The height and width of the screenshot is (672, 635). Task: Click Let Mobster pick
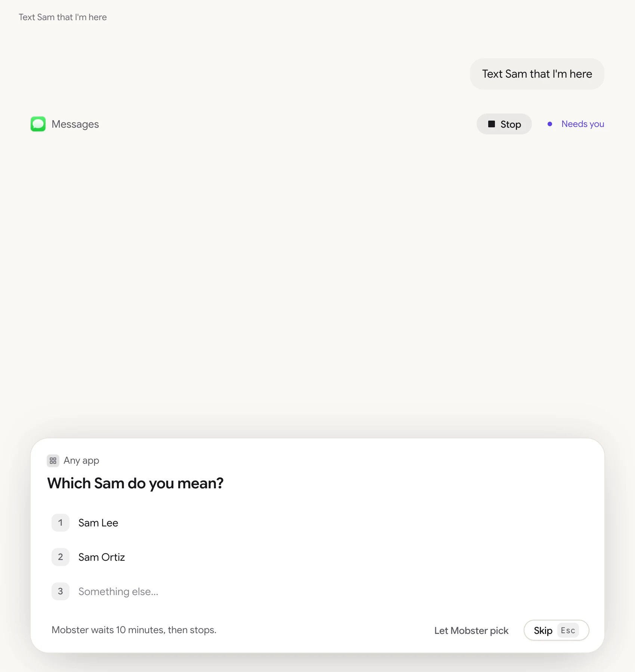coord(471,631)
